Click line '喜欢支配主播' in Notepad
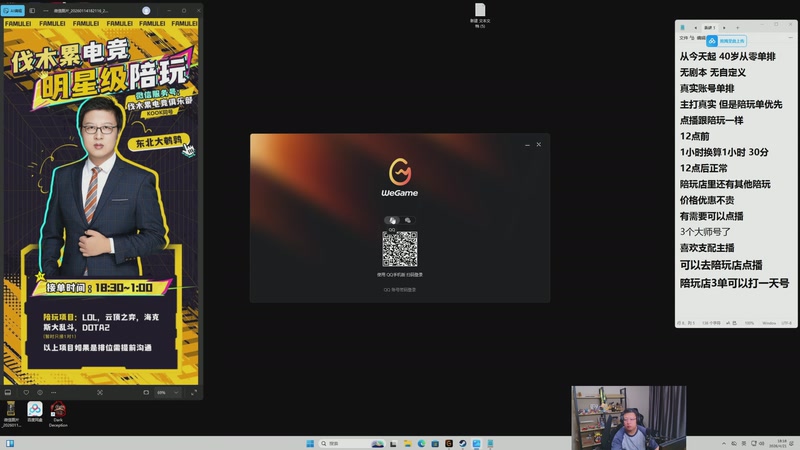The image size is (800, 450). click(707, 248)
